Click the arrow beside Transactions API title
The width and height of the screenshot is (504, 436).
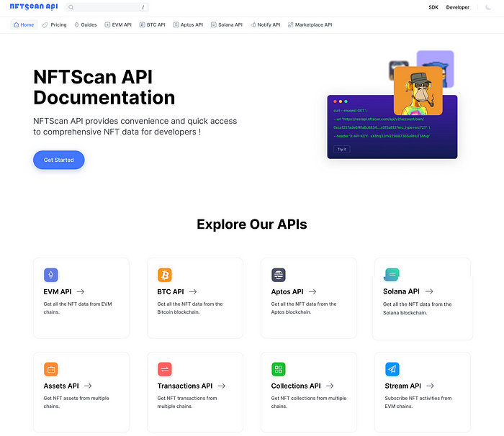pyautogui.click(x=222, y=386)
